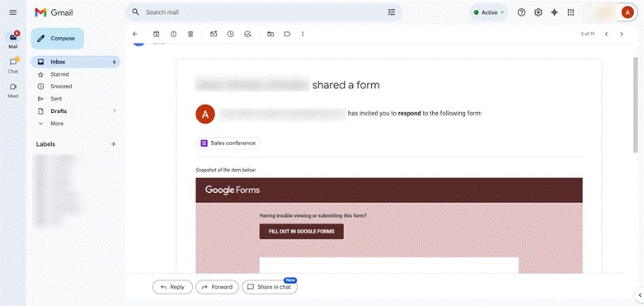Viewport: 644px width, 306px height.
Task: Go to the newer email arrow
Action: (x=606, y=34)
